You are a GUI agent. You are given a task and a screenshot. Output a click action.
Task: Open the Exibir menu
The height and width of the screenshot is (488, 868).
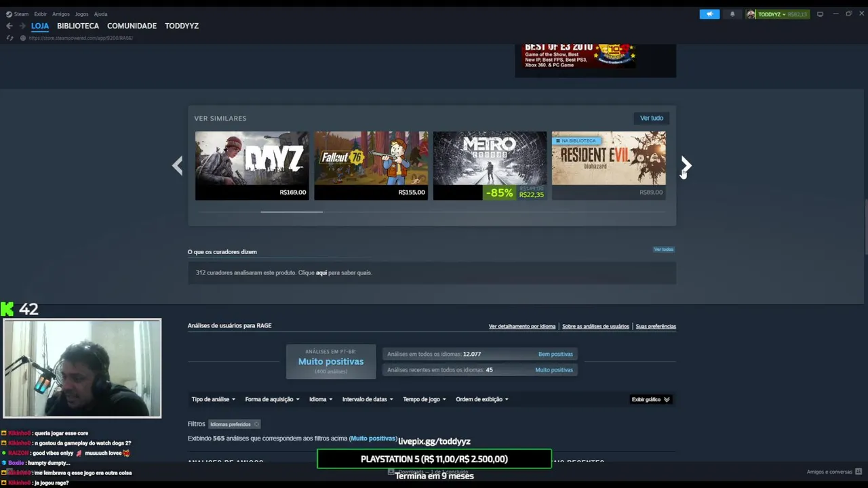click(x=40, y=14)
